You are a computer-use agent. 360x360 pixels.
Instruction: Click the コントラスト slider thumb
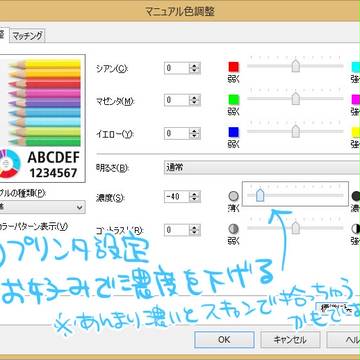[296, 228]
